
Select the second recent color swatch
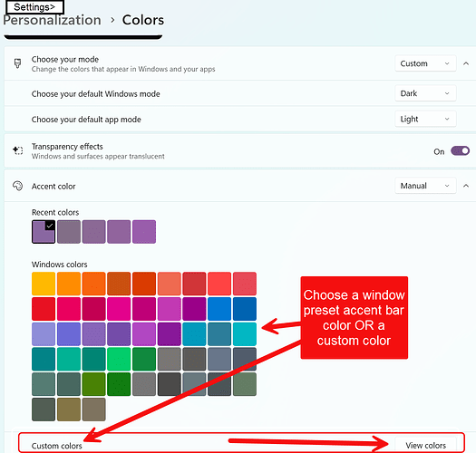click(x=69, y=232)
